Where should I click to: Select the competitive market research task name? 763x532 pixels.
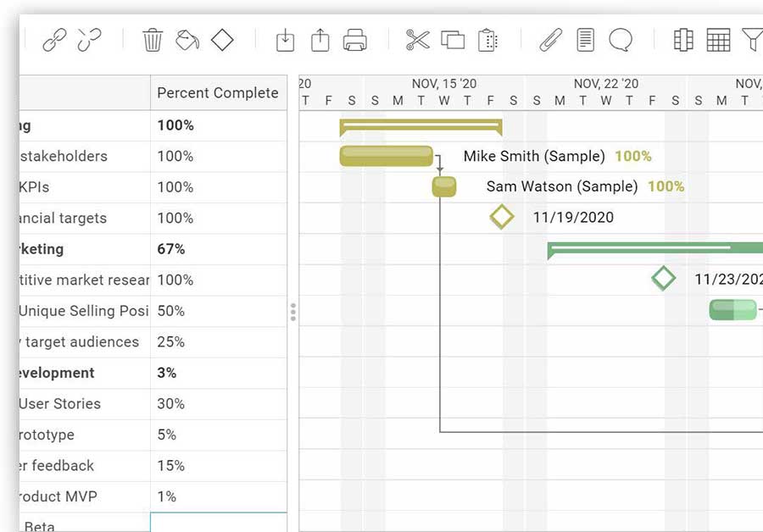pos(84,280)
